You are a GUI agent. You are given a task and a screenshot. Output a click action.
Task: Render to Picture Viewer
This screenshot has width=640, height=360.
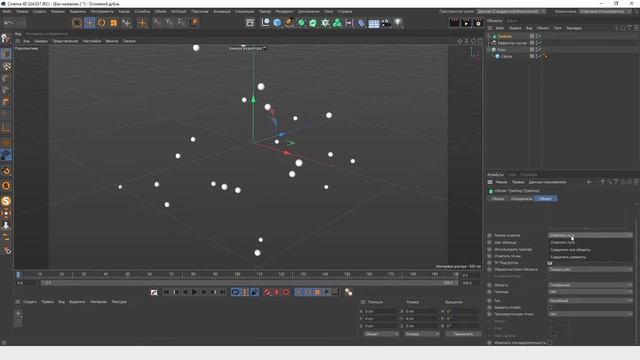[x=466, y=23]
